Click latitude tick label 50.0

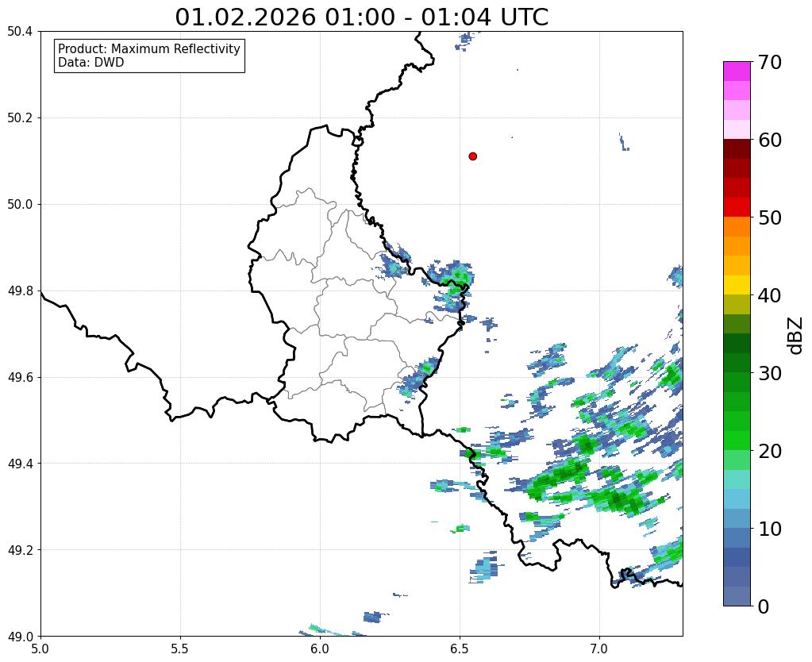(x=20, y=205)
